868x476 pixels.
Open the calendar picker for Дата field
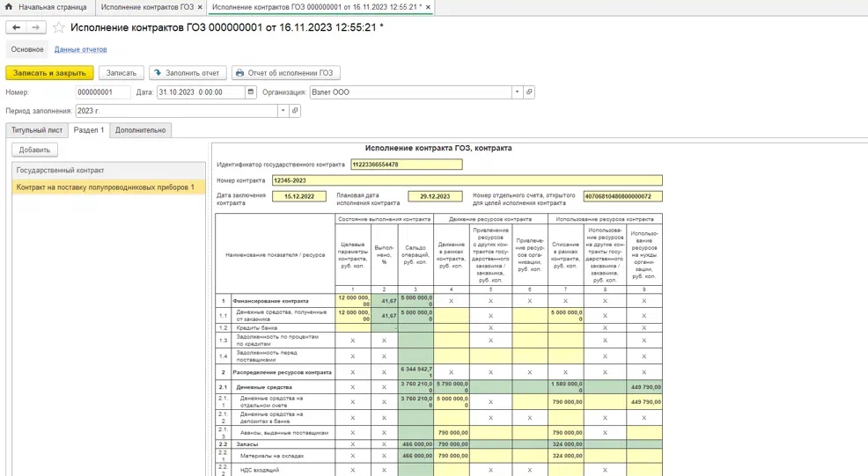[251, 92]
